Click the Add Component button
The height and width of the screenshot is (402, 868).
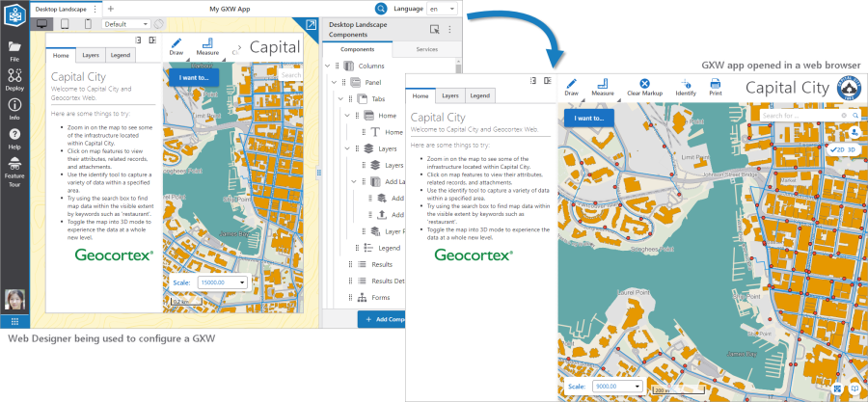coord(381,320)
